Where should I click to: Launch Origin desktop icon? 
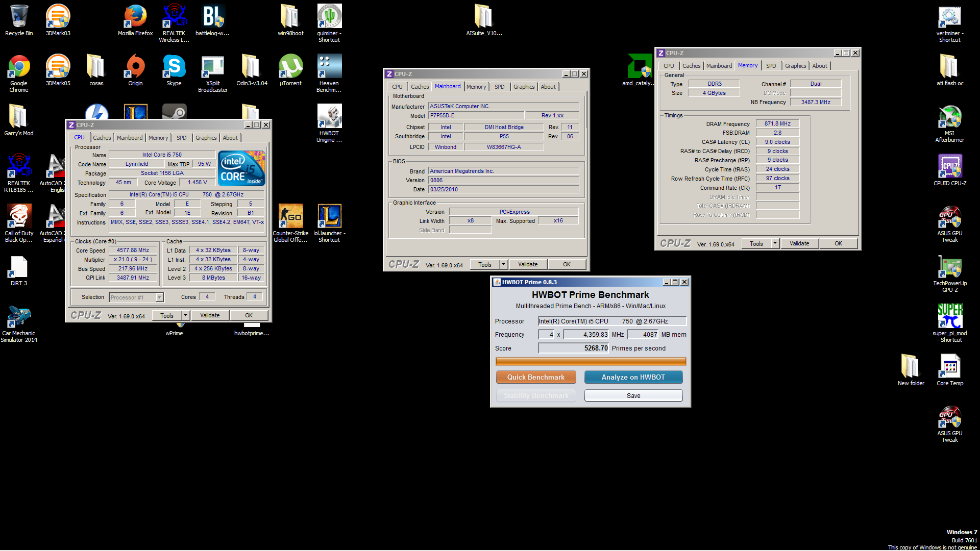click(135, 70)
